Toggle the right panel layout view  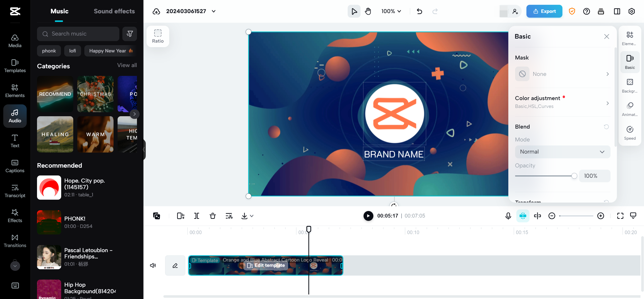coord(617,11)
